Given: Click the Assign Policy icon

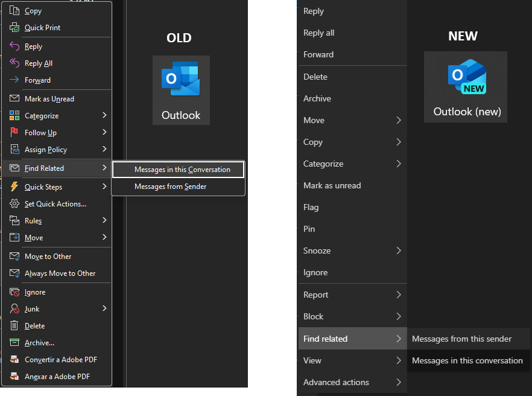Looking at the screenshot, I should [x=14, y=149].
